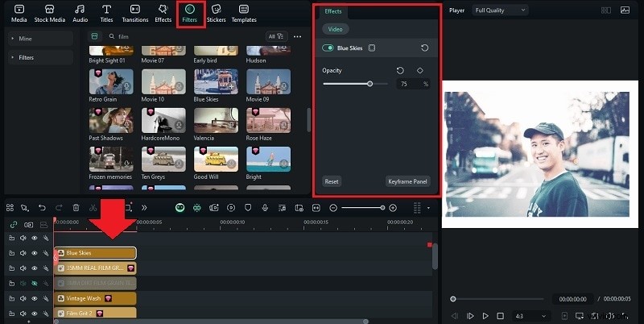
Task: Zoom in timeline with plus icon
Action: coord(393,208)
